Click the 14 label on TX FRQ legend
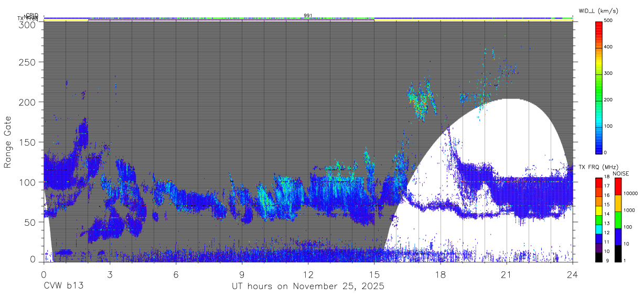Image resolution: width=644 pixels, height=297 pixels. click(x=607, y=214)
